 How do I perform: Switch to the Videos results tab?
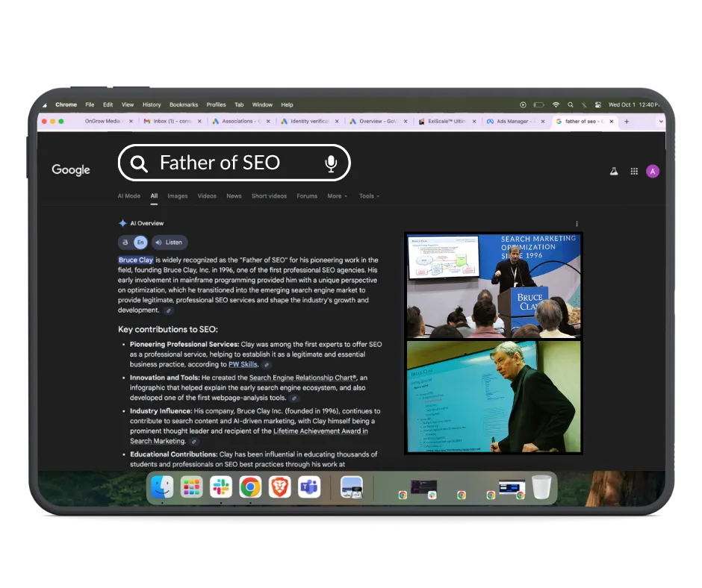point(207,196)
